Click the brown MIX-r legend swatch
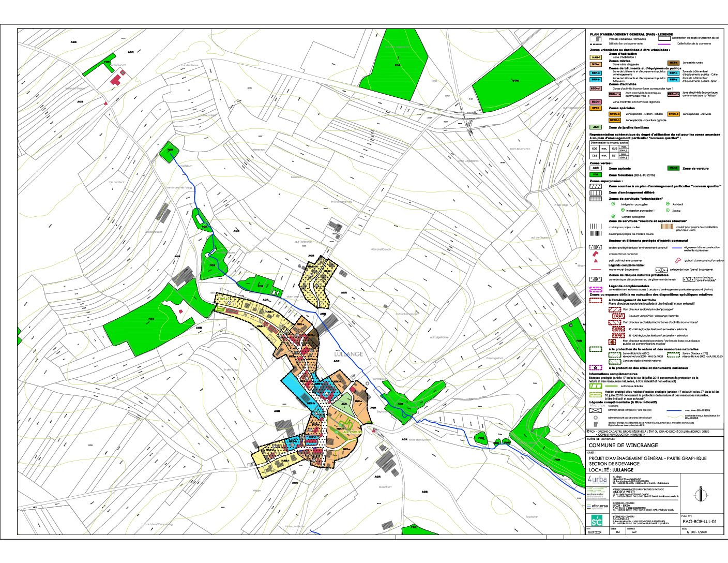Screen dimensions: 728x563 (x=673, y=63)
